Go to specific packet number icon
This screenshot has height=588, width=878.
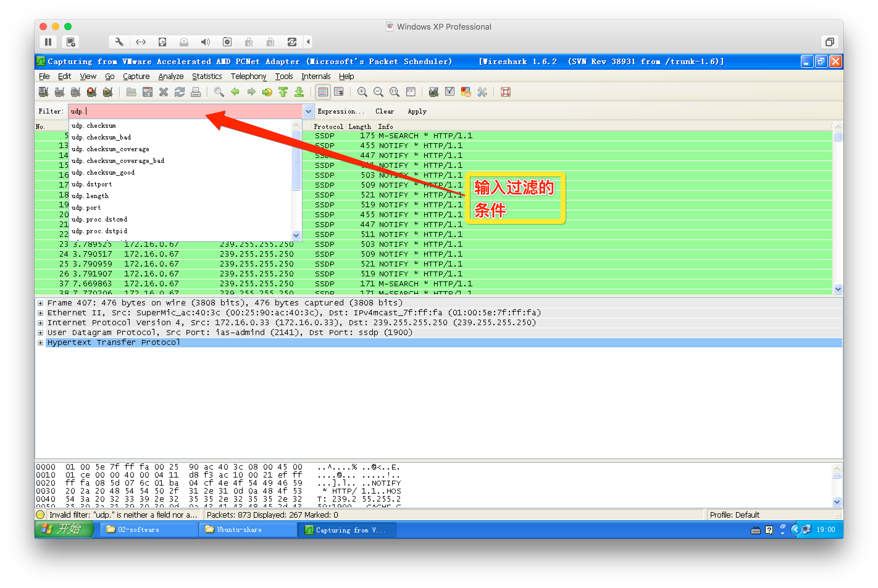267,92
